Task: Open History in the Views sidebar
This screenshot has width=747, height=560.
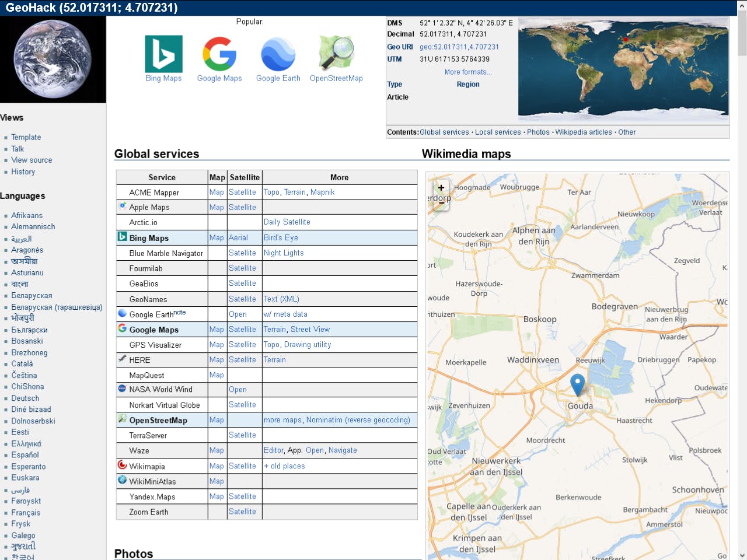Action: pyautogui.click(x=23, y=171)
